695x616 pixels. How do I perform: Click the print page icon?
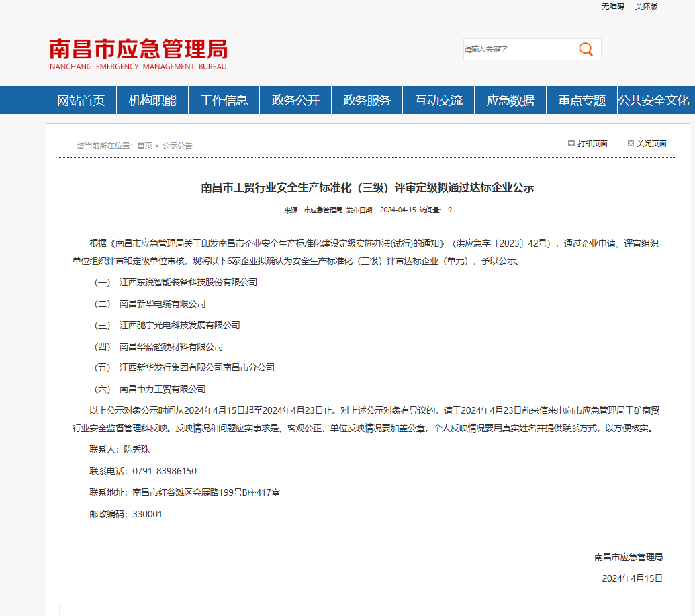pos(571,143)
